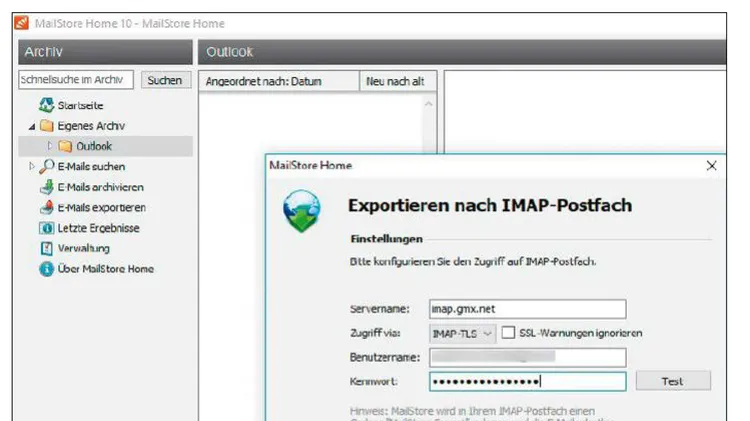Click the MailStore Home app icon in title bar
The height and width of the screenshot is (421, 750).
coord(22,23)
